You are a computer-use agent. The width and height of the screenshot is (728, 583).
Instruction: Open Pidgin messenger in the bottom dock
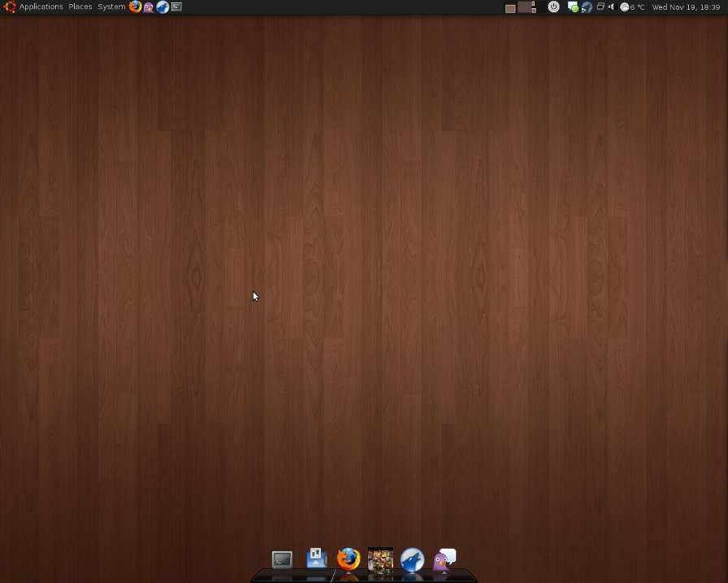click(444, 559)
